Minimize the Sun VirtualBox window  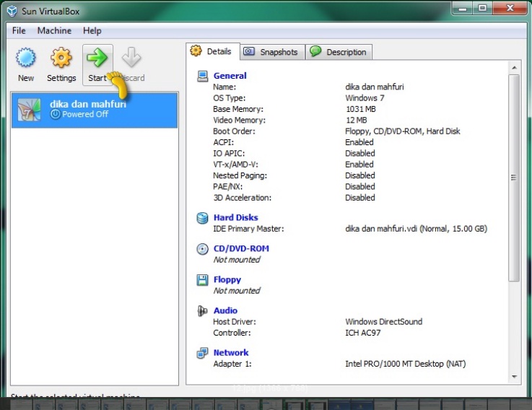tap(463, 8)
